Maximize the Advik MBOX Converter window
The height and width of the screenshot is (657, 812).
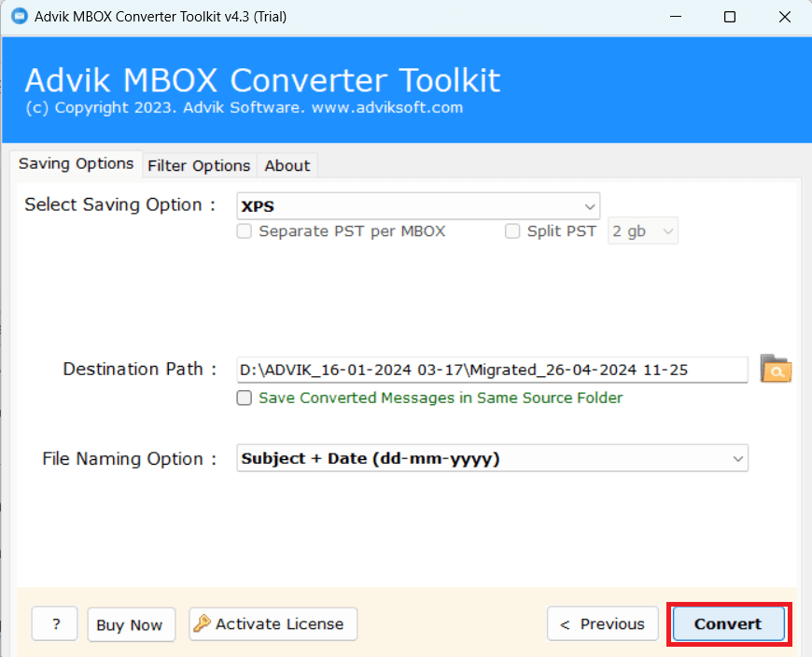tap(730, 17)
